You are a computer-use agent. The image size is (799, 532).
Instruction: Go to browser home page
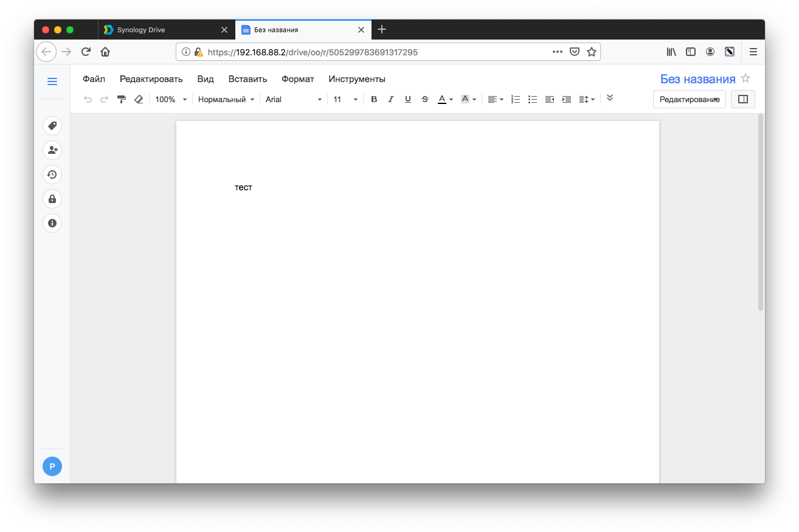(x=105, y=52)
